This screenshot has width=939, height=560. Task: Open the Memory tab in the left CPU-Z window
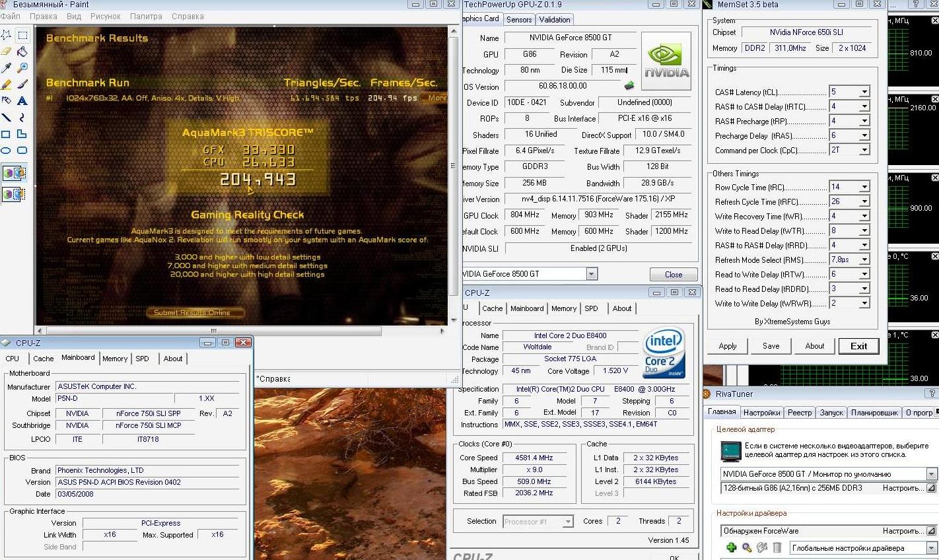tap(115, 359)
